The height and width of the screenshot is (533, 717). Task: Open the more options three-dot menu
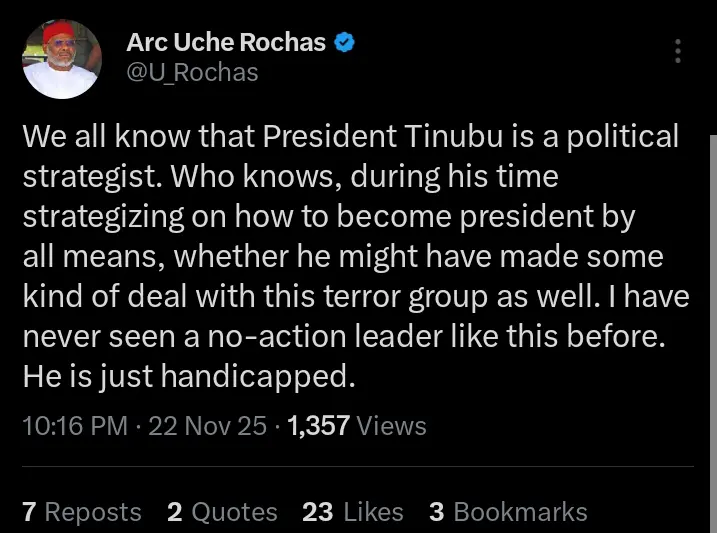(679, 51)
